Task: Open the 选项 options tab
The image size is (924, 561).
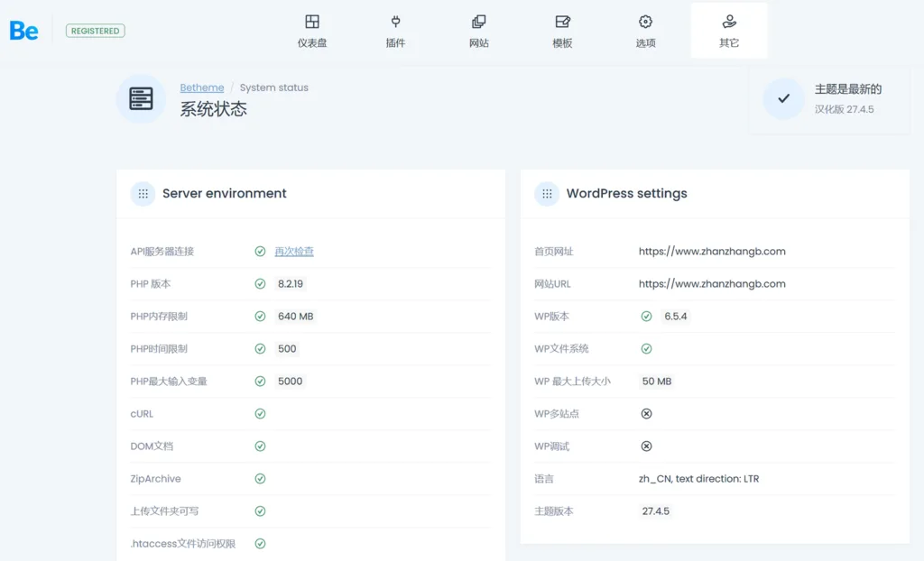Action: pos(645,31)
